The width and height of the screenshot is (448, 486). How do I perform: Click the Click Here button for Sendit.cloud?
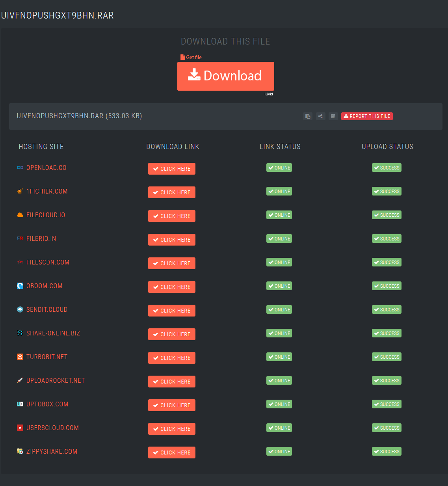[172, 311]
